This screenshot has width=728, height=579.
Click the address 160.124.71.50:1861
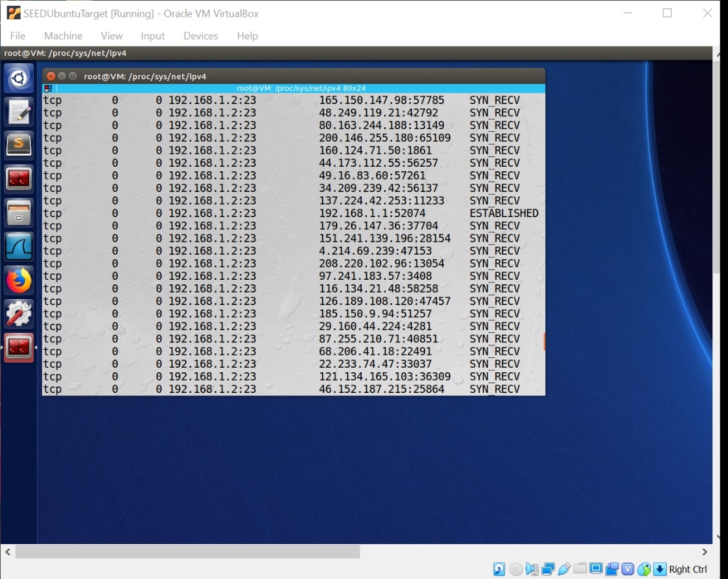coord(375,151)
